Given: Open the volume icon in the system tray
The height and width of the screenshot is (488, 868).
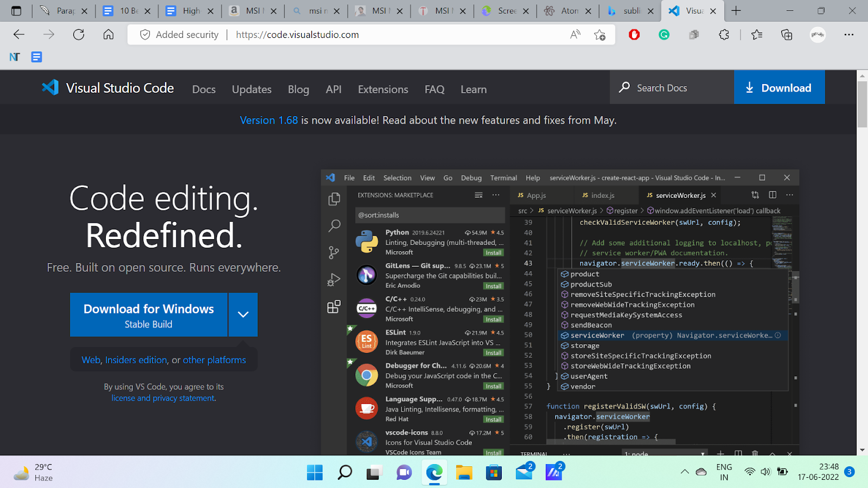Looking at the screenshot, I should (x=765, y=472).
